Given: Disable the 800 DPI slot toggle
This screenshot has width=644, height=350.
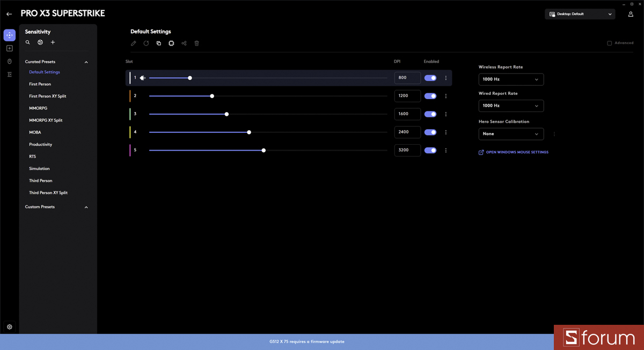Looking at the screenshot, I should point(430,78).
